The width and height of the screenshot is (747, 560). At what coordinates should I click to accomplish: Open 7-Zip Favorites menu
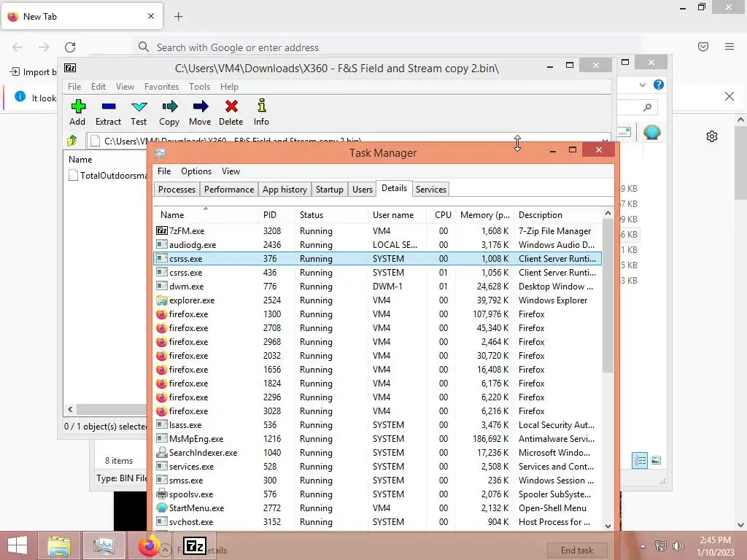(x=161, y=87)
